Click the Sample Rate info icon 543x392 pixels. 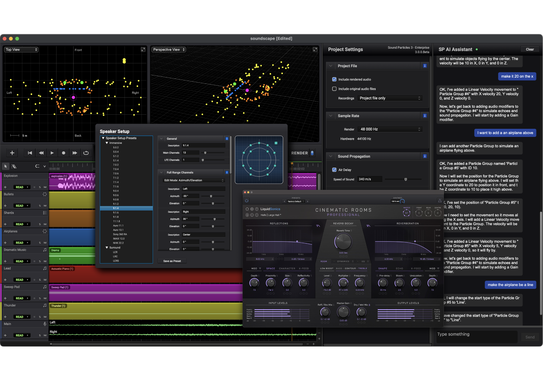point(425,116)
